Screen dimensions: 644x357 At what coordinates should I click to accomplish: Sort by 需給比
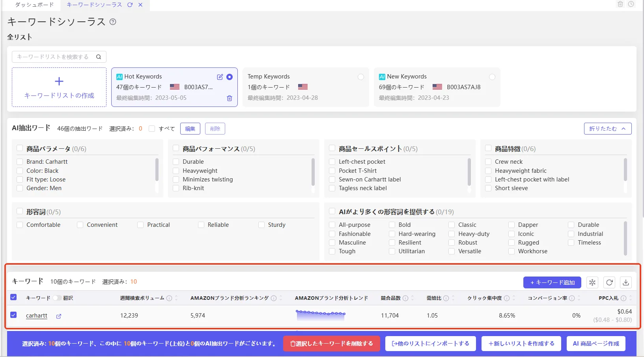pyautogui.click(x=453, y=298)
